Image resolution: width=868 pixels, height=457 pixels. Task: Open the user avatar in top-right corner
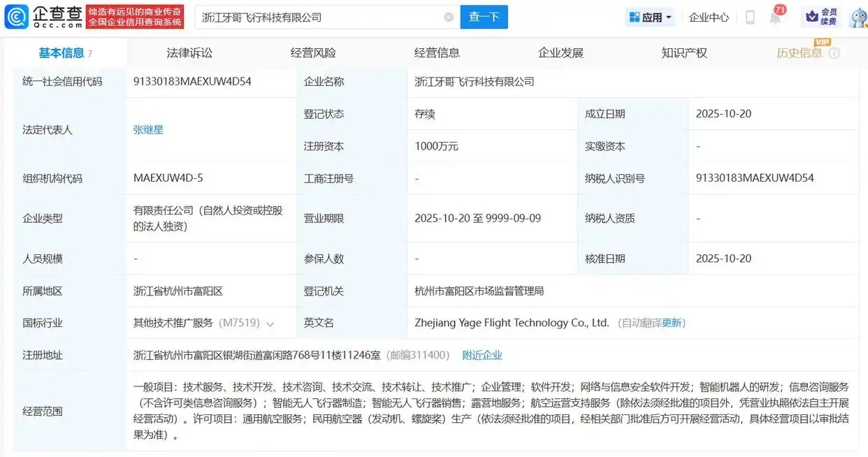click(858, 17)
